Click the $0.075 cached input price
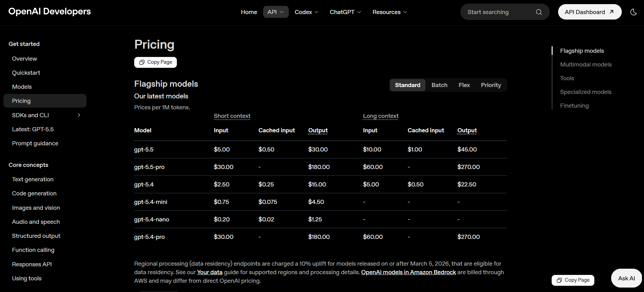Image resolution: width=644 pixels, height=292 pixels. (268, 202)
